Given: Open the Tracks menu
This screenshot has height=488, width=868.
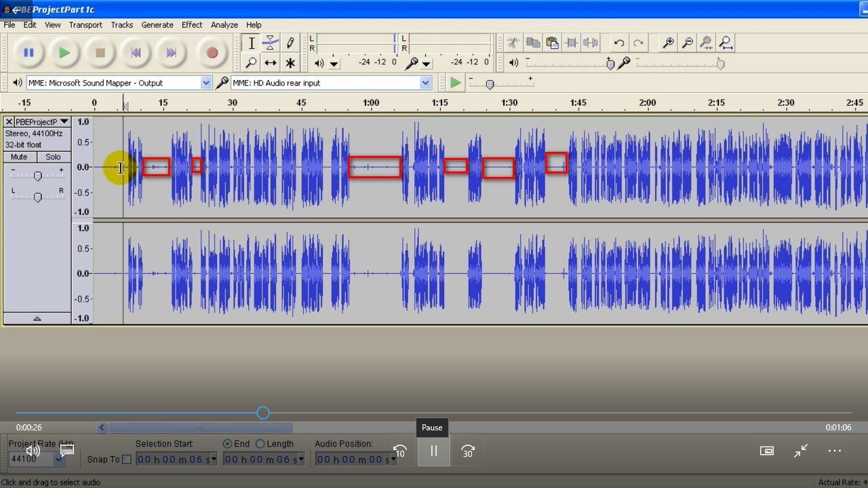Looking at the screenshot, I should pyautogui.click(x=122, y=24).
